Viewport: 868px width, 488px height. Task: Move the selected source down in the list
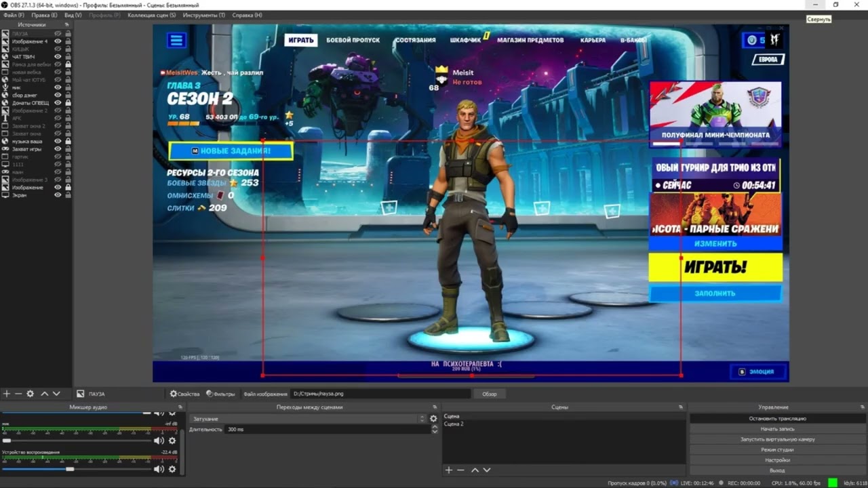point(56,394)
